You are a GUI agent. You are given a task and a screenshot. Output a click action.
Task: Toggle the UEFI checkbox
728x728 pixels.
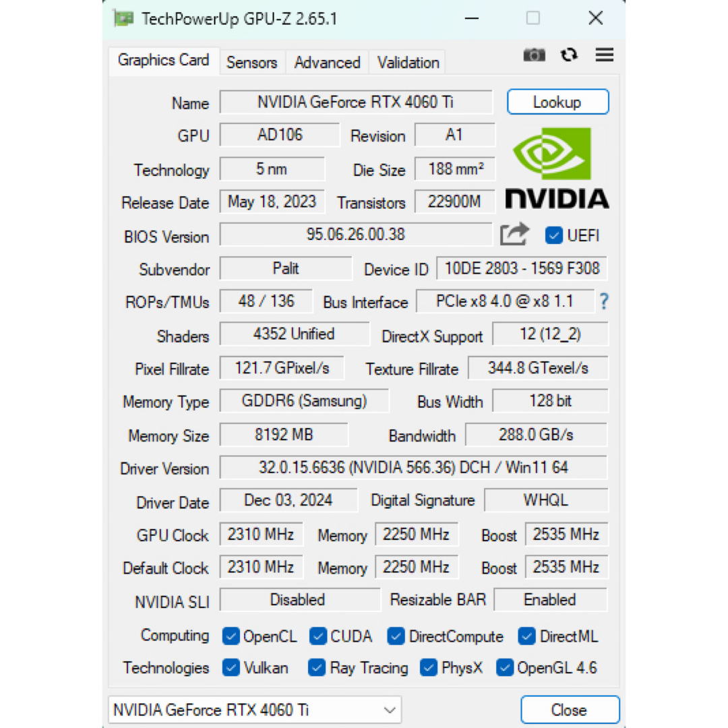click(x=553, y=235)
